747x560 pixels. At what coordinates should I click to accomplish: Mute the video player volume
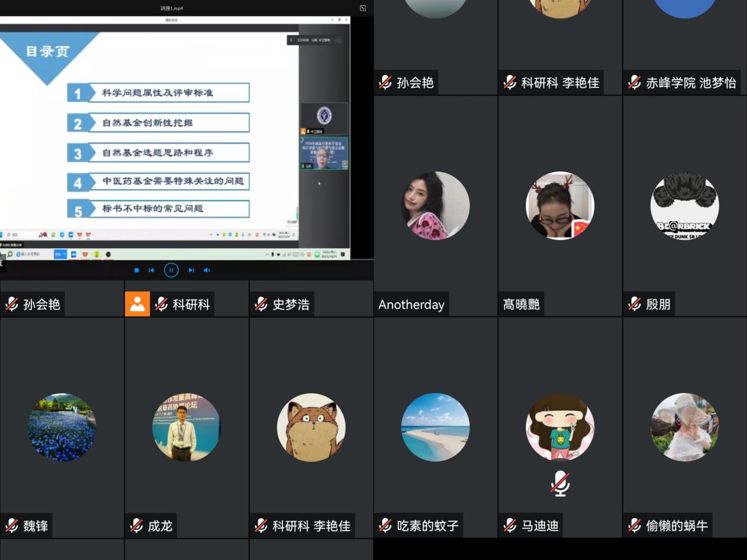[207, 270]
